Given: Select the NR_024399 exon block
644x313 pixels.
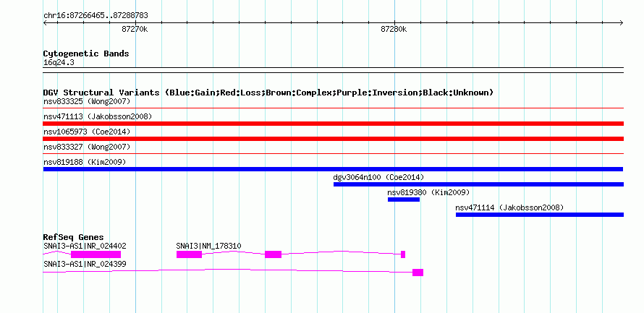Looking at the screenshot, I should (418, 273).
